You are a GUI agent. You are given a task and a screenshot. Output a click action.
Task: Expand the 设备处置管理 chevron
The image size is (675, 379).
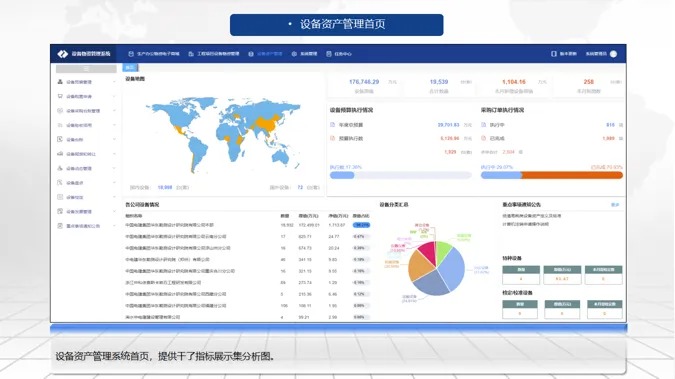click(114, 211)
